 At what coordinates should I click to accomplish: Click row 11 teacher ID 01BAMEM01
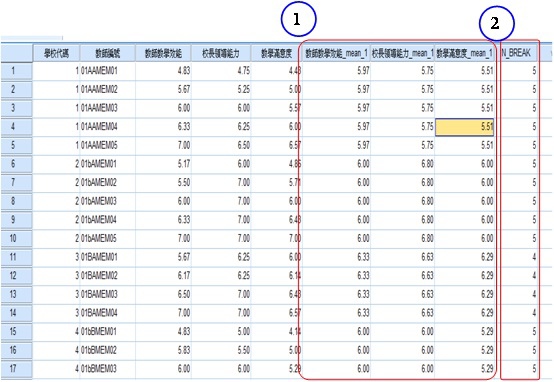pos(108,257)
